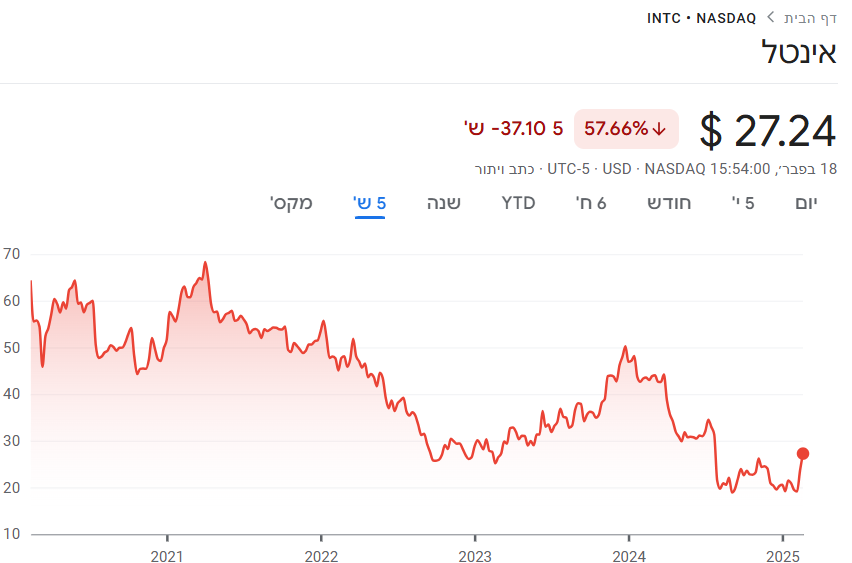Show the "מקס'" maximum range tab

(x=291, y=204)
